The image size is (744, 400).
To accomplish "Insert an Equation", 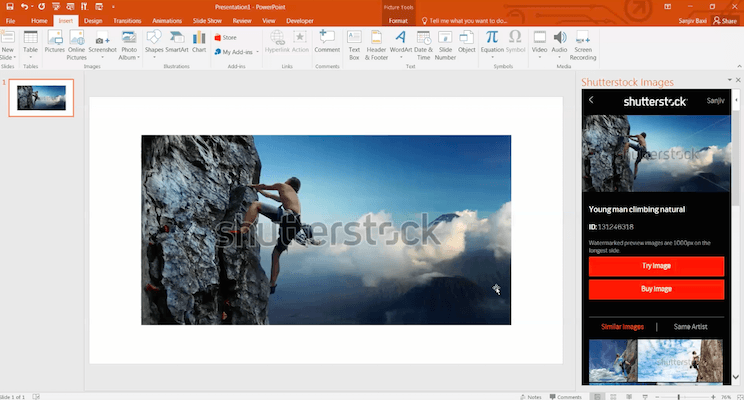I will pyautogui.click(x=492, y=44).
